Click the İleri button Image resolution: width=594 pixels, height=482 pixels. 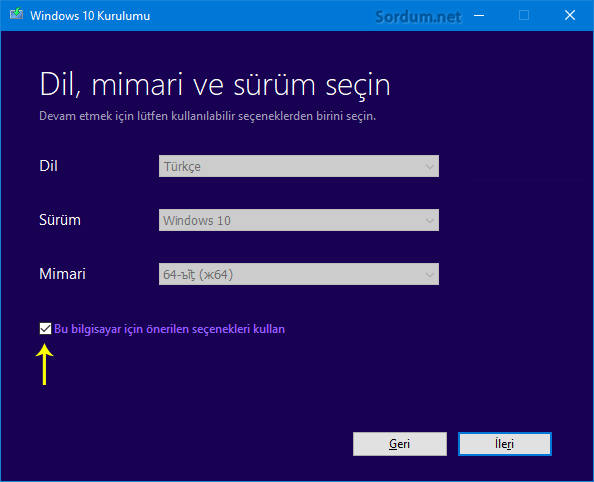tap(505, 444)
